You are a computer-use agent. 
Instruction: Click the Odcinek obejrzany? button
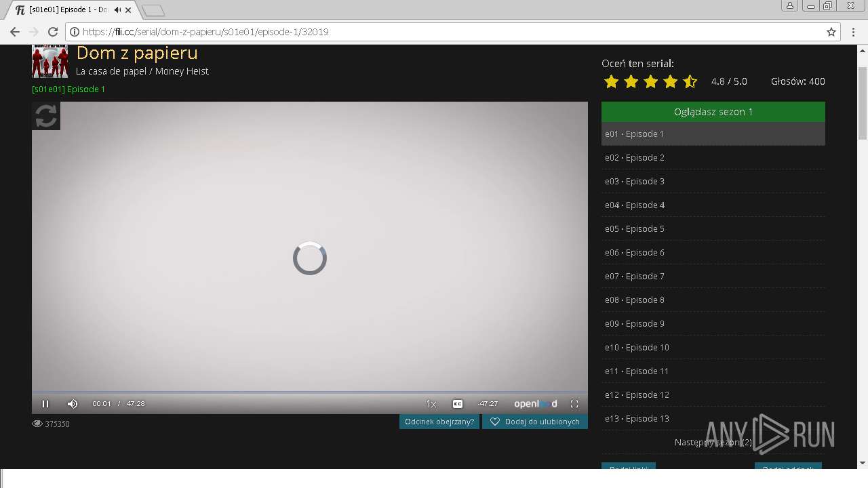click(x=439, y=422)
